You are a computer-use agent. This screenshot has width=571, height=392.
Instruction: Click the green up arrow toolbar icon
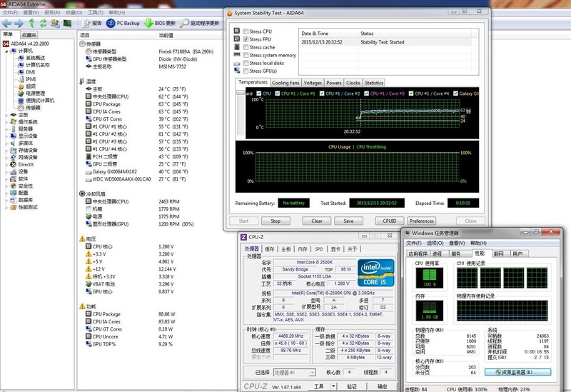pyautogui.click(x=31, y=24)
